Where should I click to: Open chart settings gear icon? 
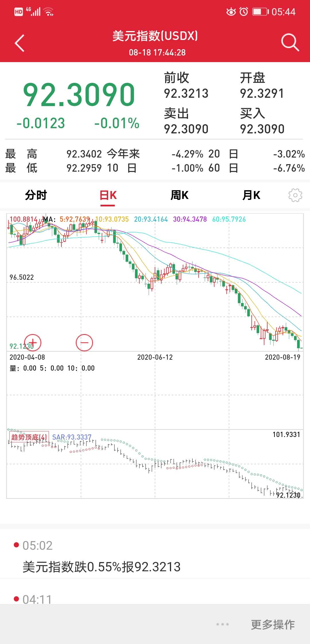pyautogui.click(x=295, y=195)
